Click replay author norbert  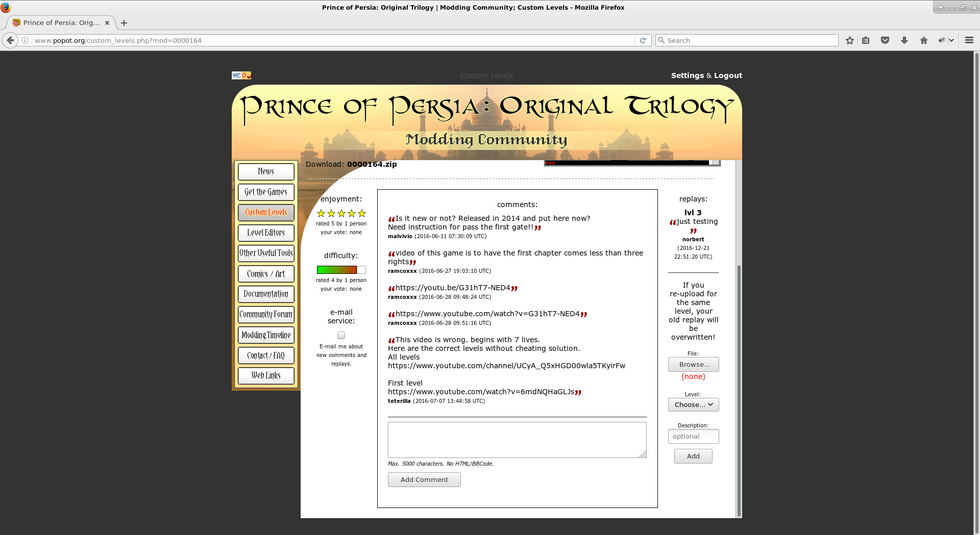(x=693, y=239)
